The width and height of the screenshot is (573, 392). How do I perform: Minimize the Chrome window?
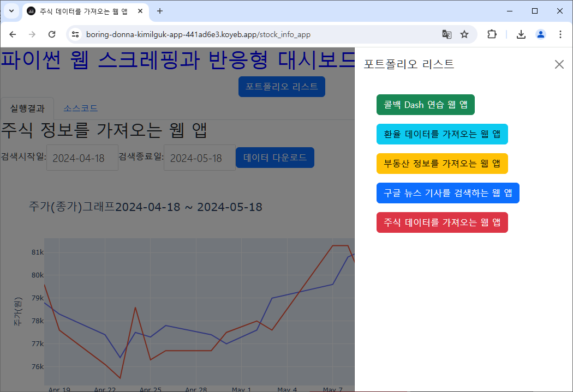point(510,11)
